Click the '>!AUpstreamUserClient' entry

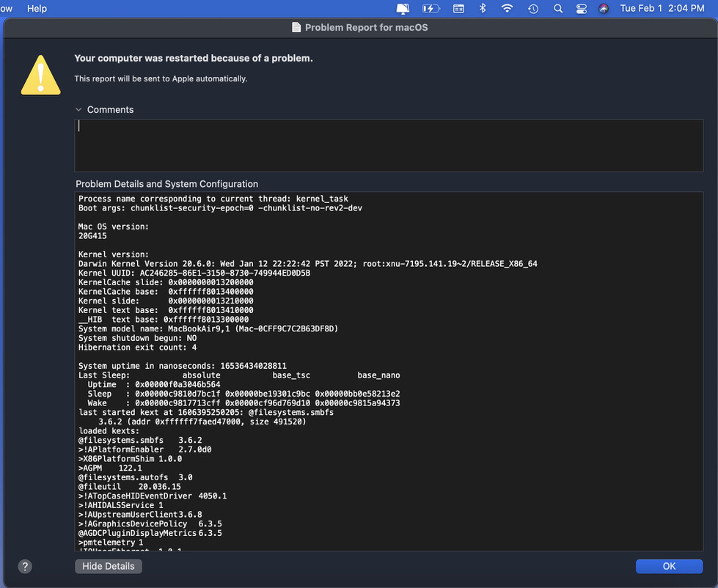coord(140,515)
